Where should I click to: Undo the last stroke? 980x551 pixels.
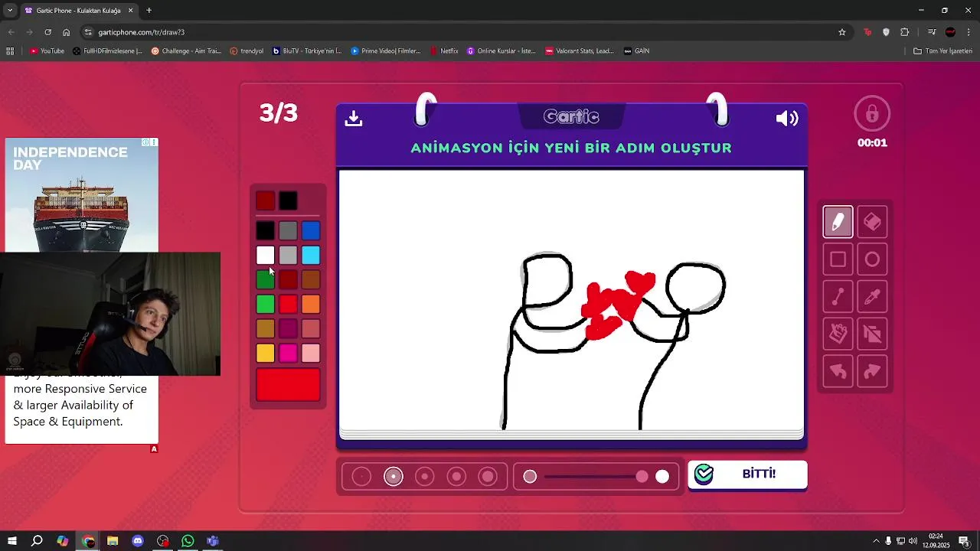(838, 371)
